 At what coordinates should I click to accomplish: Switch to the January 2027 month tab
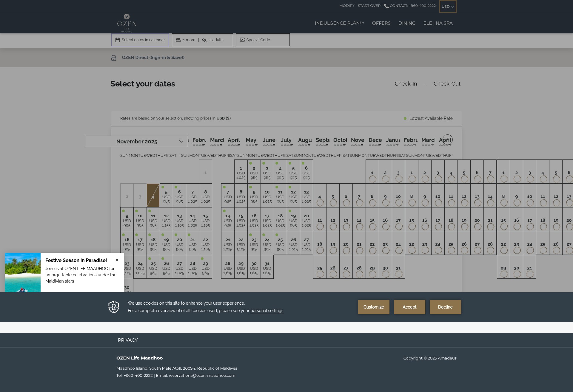[392, 141]
